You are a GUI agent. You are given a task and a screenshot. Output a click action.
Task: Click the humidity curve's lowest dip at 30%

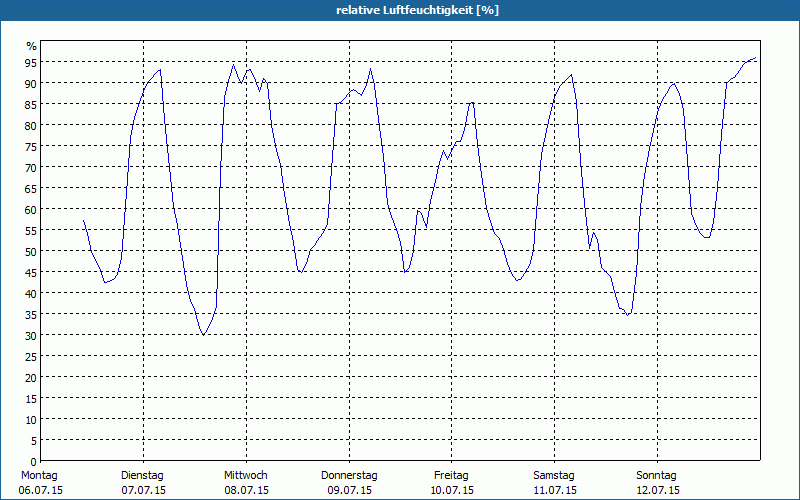[204, 335]
